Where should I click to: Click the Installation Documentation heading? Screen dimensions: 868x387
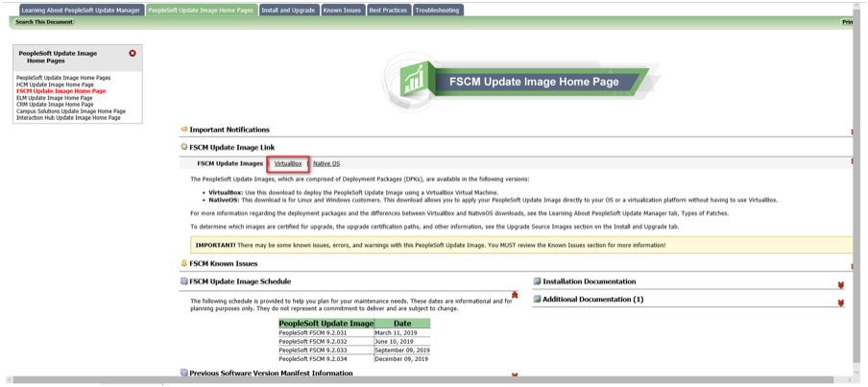pos(590,281)
